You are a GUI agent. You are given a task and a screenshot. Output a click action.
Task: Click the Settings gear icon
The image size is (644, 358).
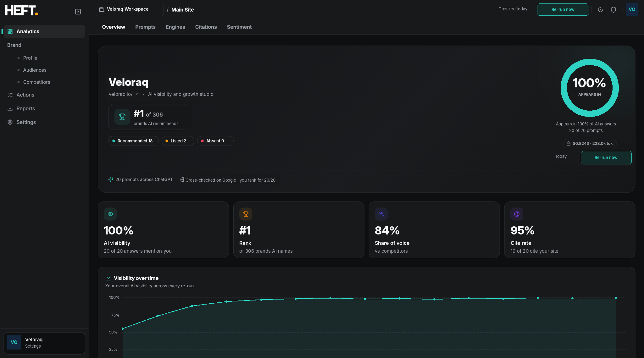click(x=10, y=122)
